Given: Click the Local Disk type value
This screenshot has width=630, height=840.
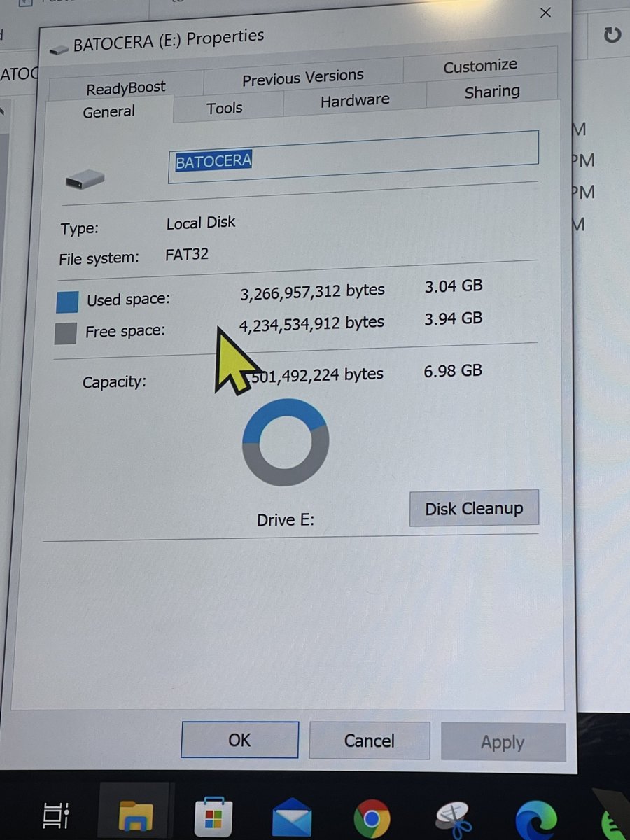Looking at the screenshot, I should tap(201, 223).
